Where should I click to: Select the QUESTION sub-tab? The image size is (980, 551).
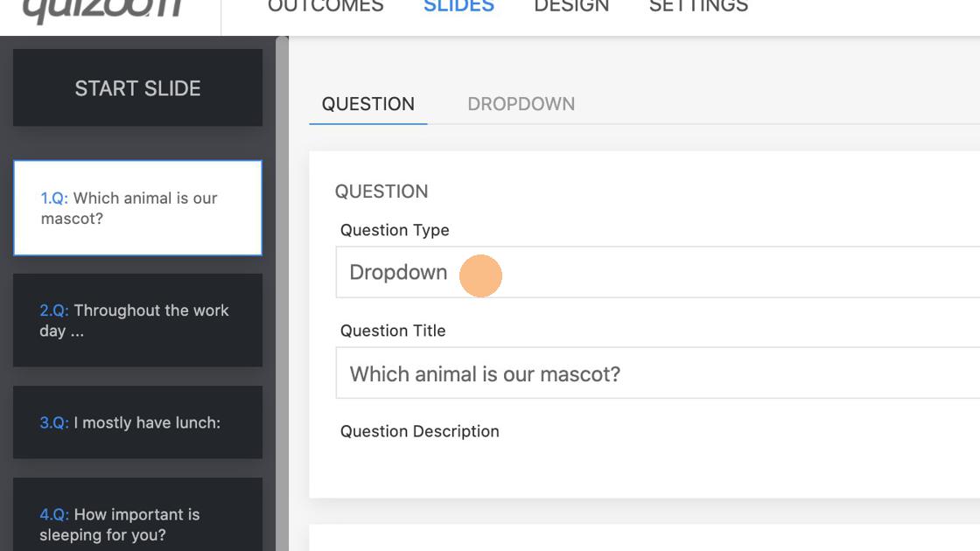[368, 104]
